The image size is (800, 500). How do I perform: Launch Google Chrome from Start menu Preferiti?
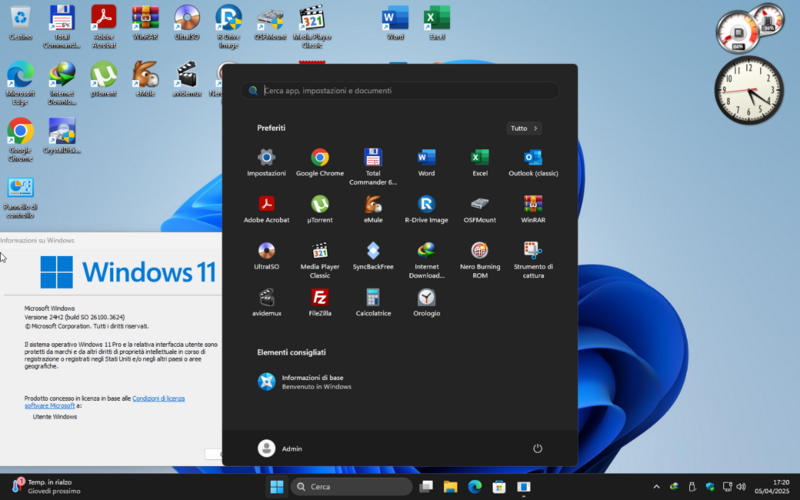click(x=320, y=162)
